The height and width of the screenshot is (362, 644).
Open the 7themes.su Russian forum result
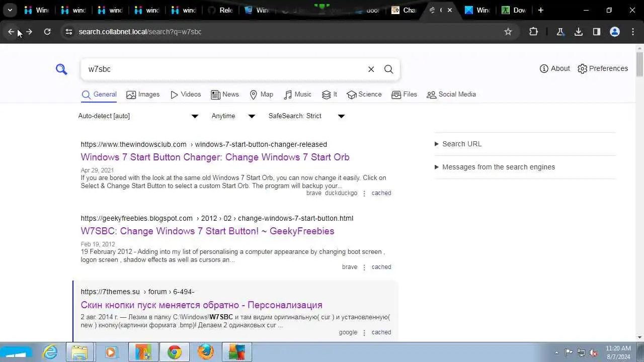[x=201, y=305]
